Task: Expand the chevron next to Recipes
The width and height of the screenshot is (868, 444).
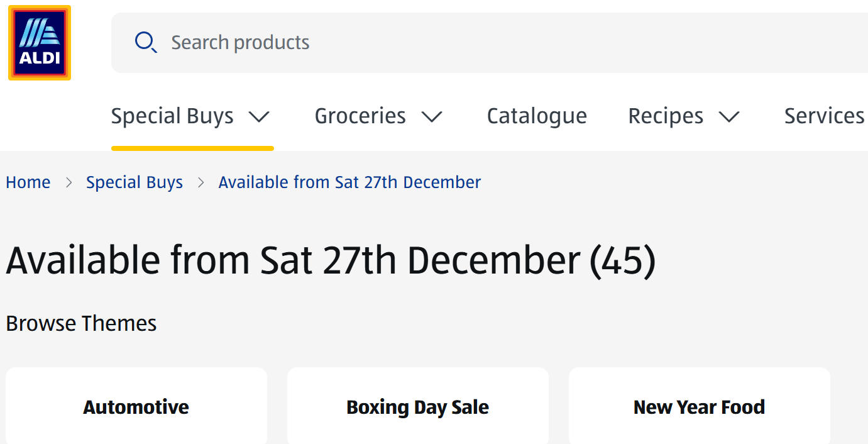Action: click(729, 117)
